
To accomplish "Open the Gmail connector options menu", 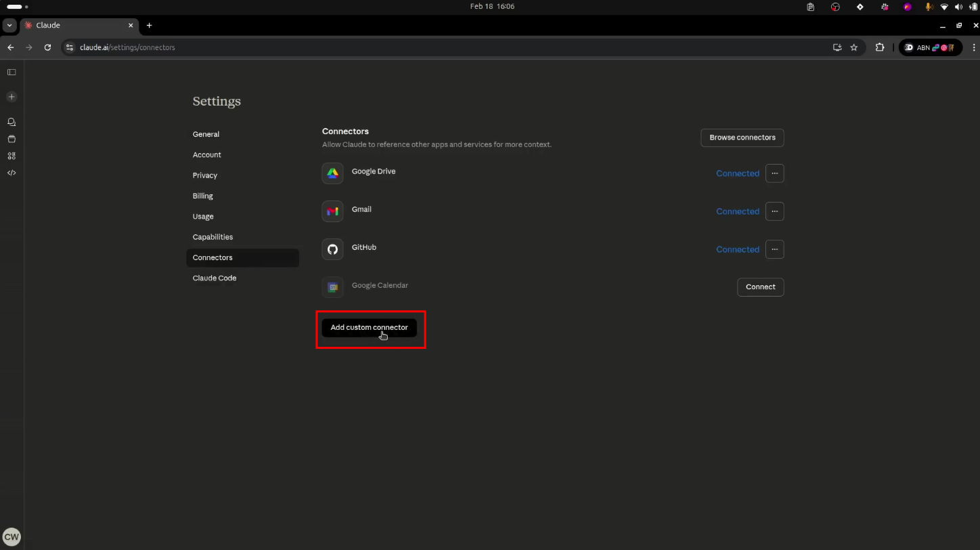I will click(x=774, y=211).
